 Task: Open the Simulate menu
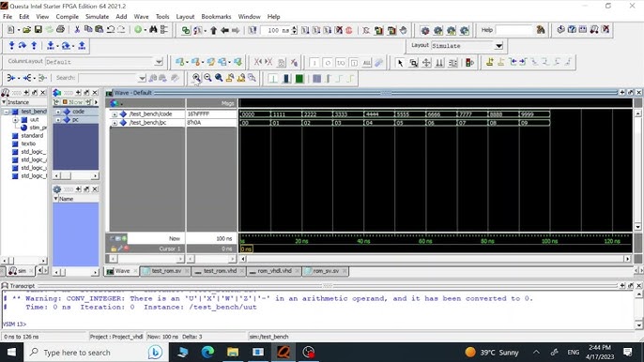point(97,17)
